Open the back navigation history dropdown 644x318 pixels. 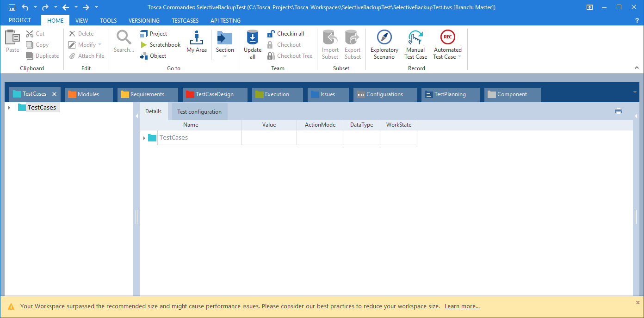point(76,7)
